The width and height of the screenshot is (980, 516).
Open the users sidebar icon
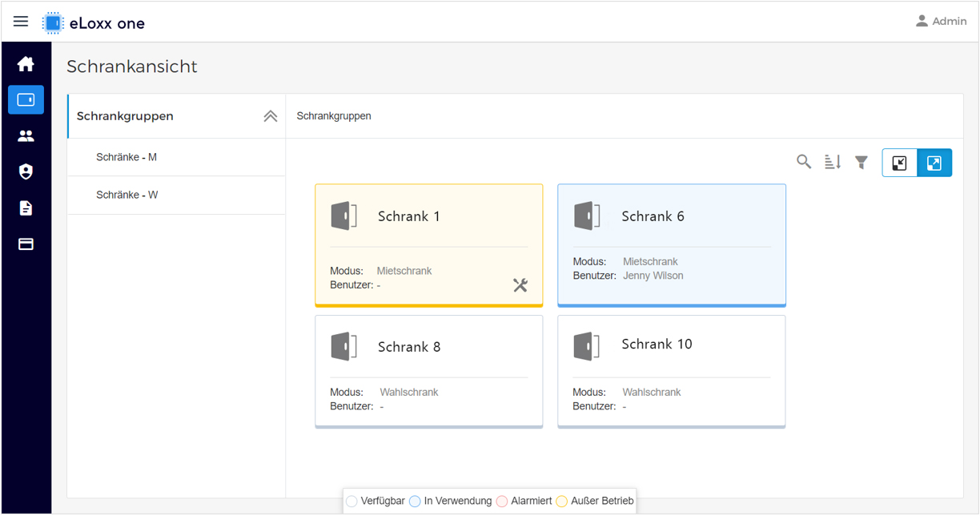coord(26,136)
